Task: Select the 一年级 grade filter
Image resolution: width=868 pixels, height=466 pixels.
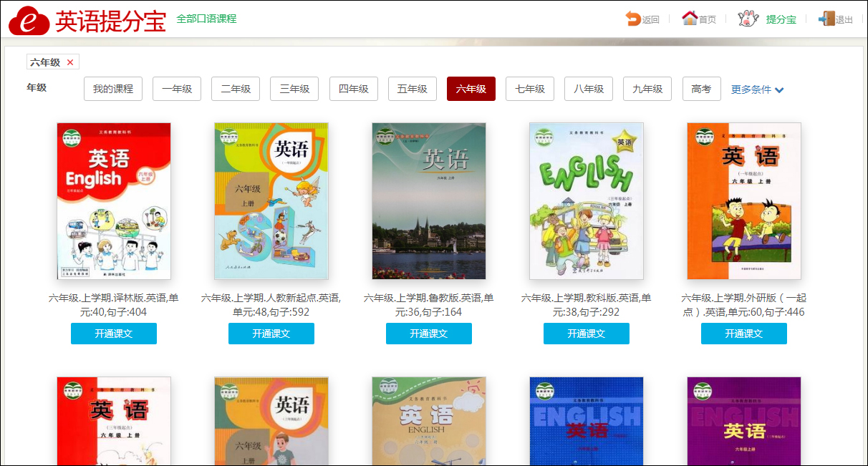Action: (x=177, y=89)
